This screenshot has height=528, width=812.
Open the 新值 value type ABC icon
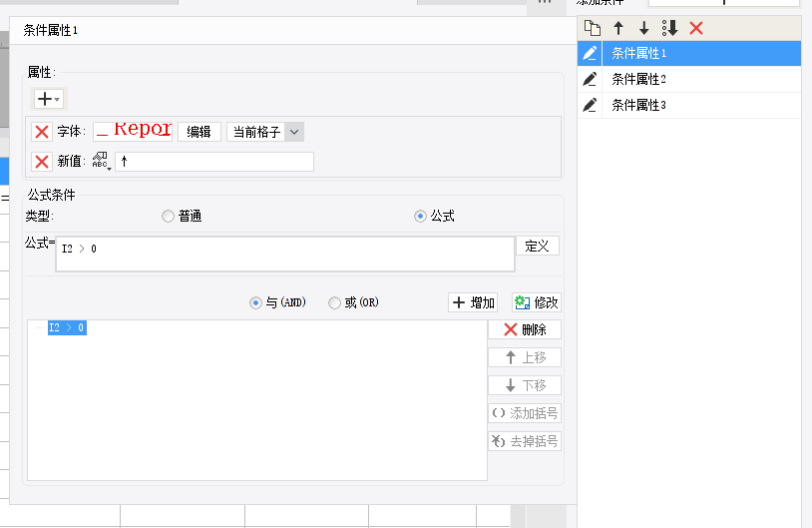(x=101, y=161)
